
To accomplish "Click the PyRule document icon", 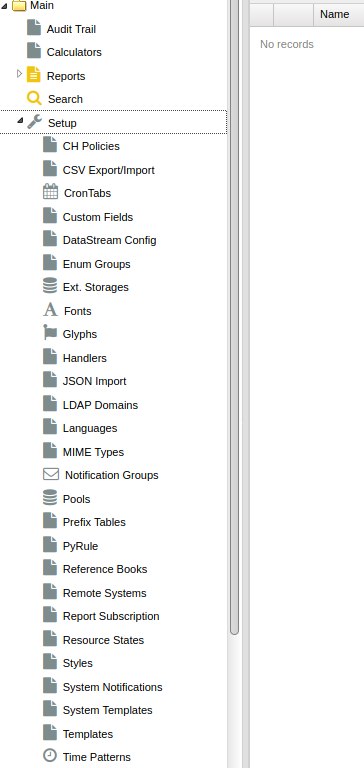I will tap(50, 545).
